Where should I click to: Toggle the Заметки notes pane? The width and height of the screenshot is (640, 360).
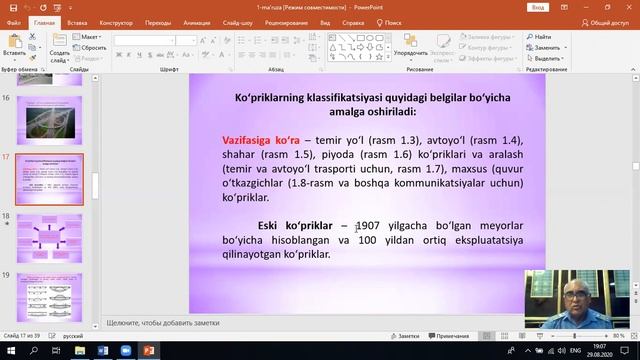(405, 336)
